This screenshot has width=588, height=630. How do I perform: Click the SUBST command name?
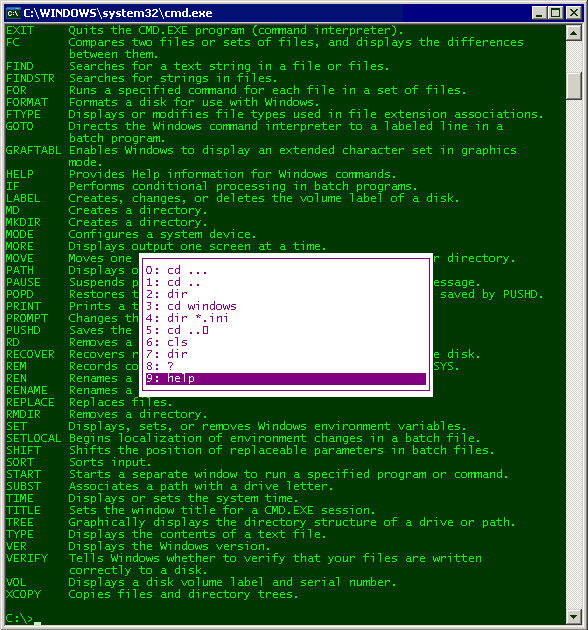pos(23,487)
